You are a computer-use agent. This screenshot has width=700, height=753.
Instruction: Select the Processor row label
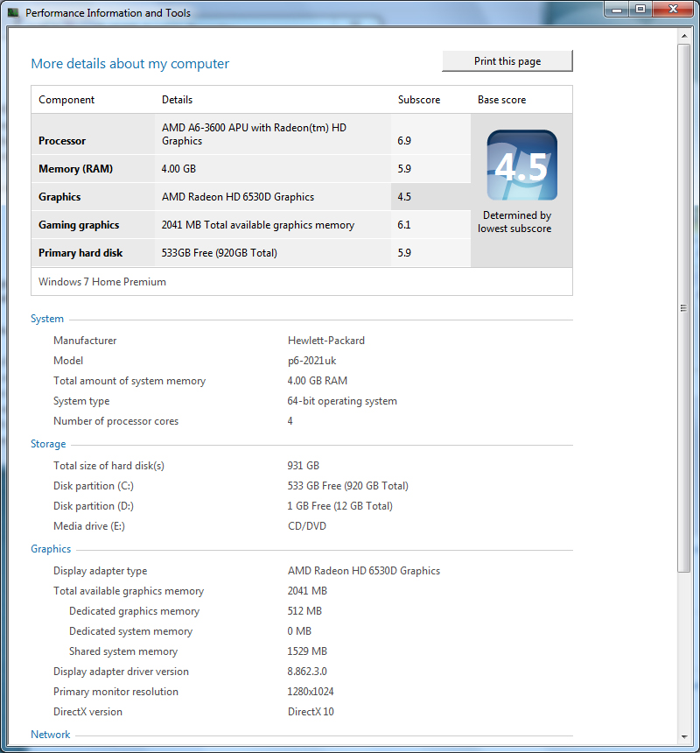(x=62, y=141)
